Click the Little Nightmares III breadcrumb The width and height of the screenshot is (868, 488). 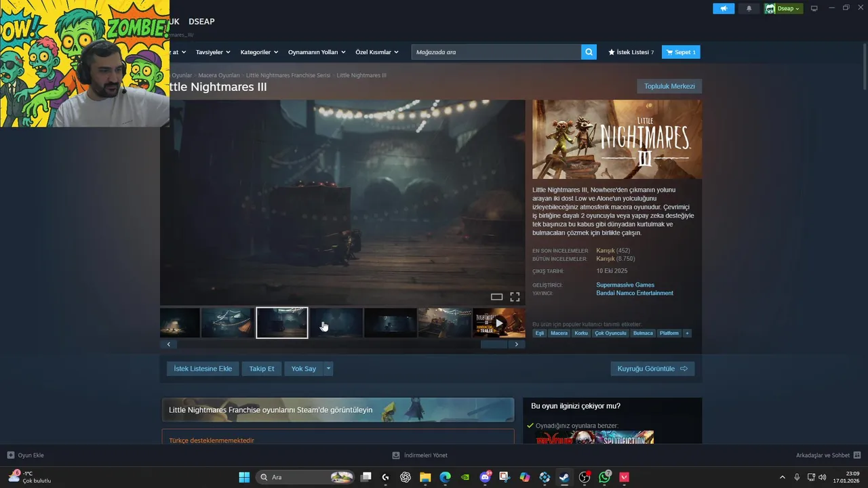point(361,75)
